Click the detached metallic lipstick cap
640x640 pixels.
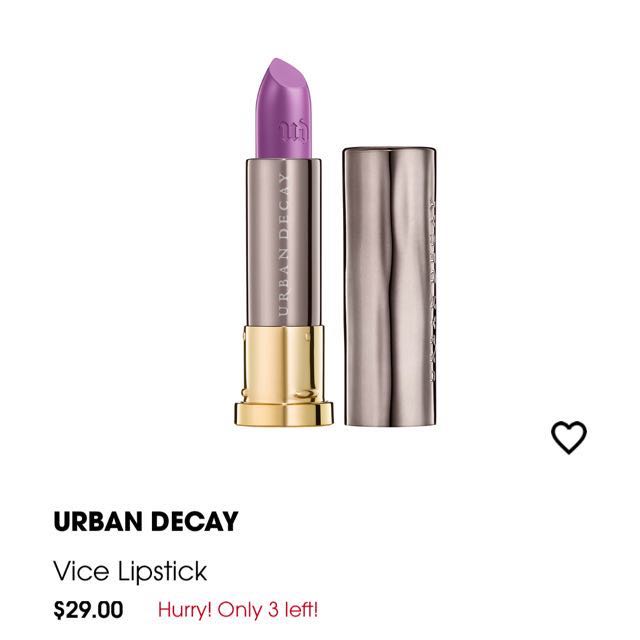pyautogui.click(x=389, y=286)
